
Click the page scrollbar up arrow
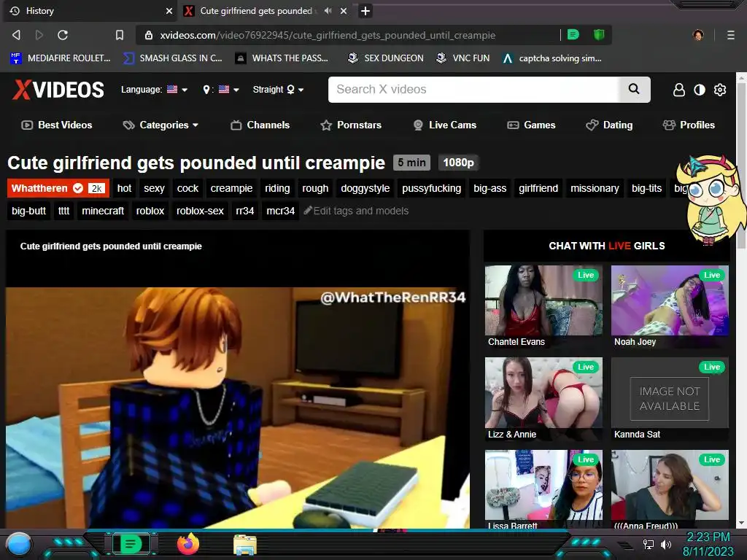click(x=741, y=77)
